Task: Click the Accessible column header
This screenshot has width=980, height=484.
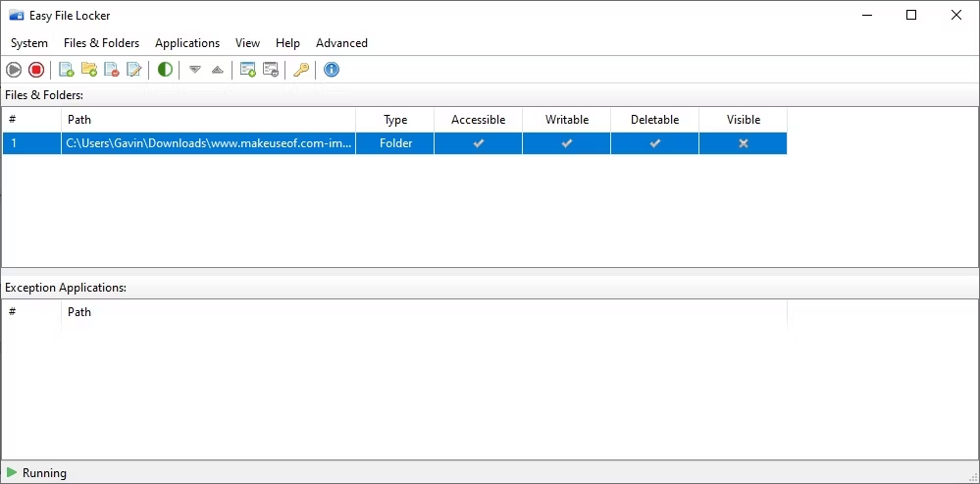Action: tap(478, 120)
